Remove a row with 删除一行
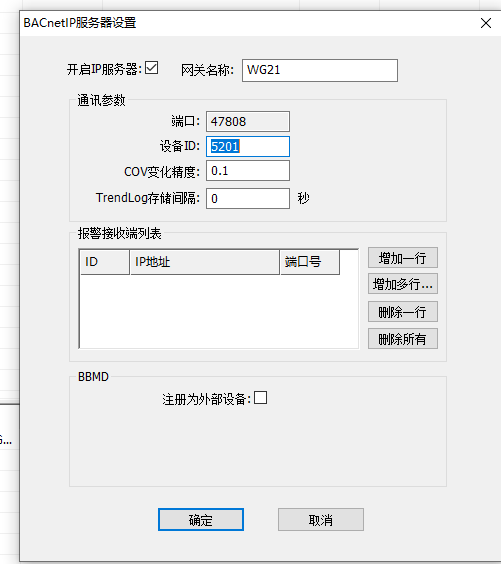The height and width of the screenshot is (564, 501). pos(403,311)
